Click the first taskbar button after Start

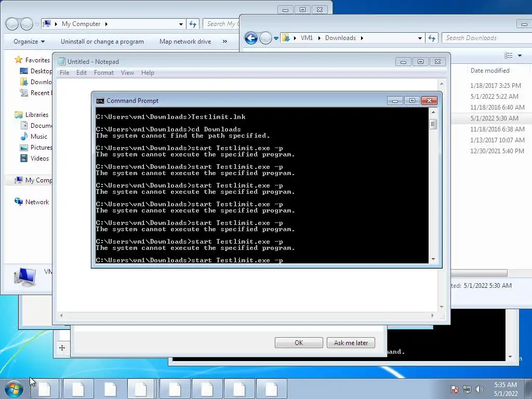(45, 389)
